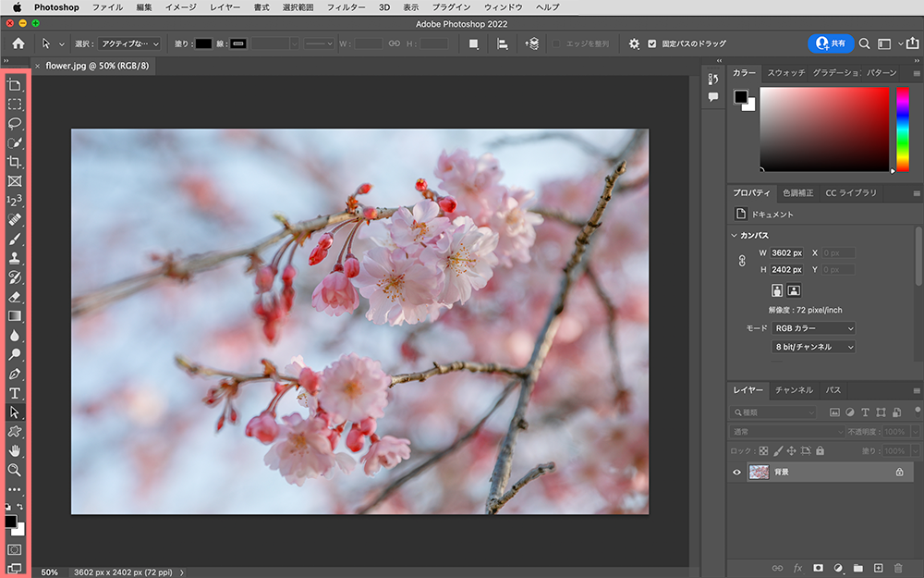Toggle pixel layer filter icon
Screen dimensions: 924x578
click(x=834, y=412)
